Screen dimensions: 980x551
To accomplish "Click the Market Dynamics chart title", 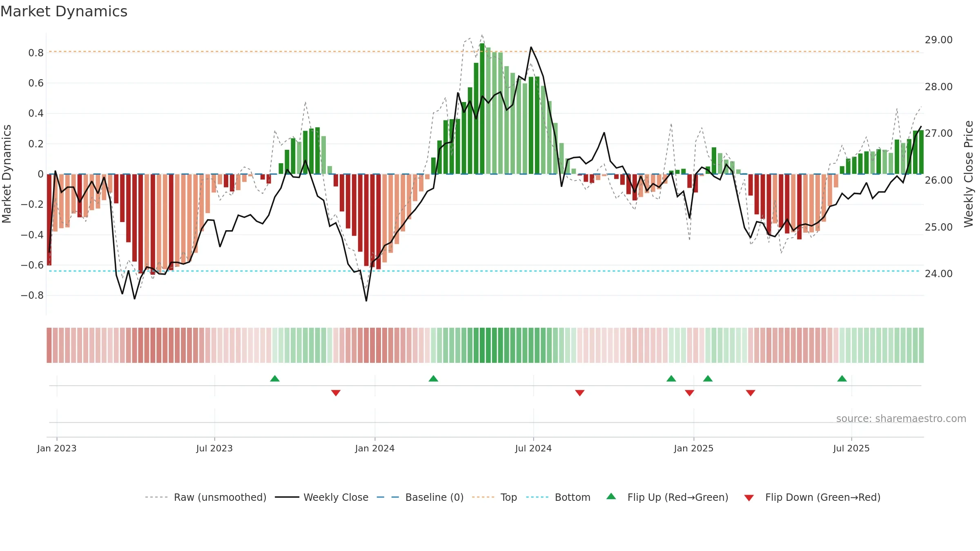I will click(64, 11).
